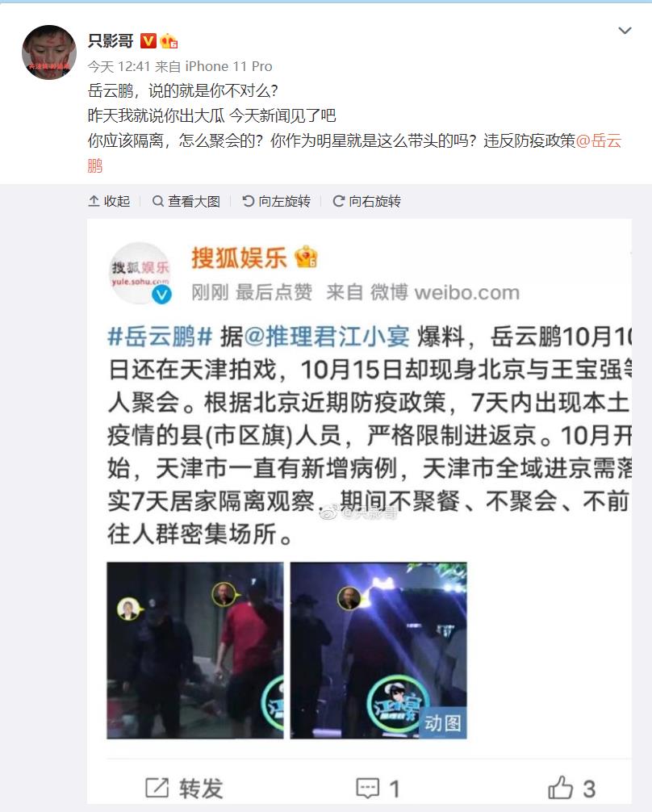652x812 pixels.
Task: Click the #岳云鹏# hashtag topic
Action: coord(160,337)
